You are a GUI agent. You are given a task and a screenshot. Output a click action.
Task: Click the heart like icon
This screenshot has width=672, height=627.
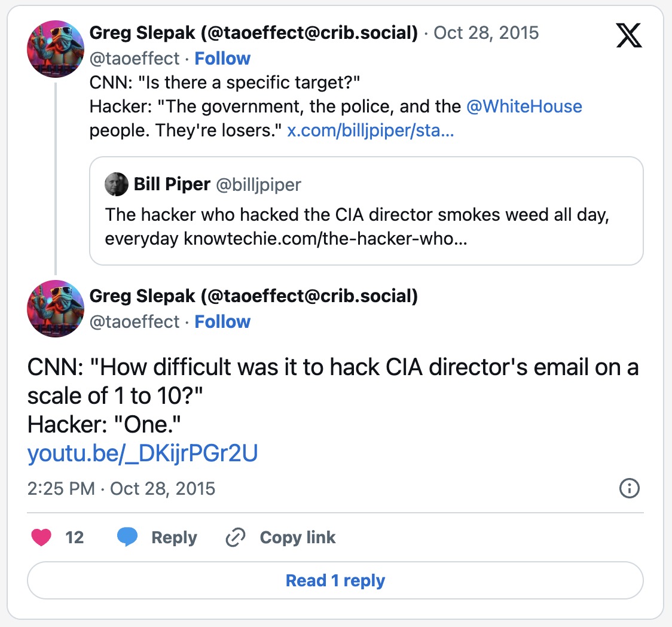41,537
